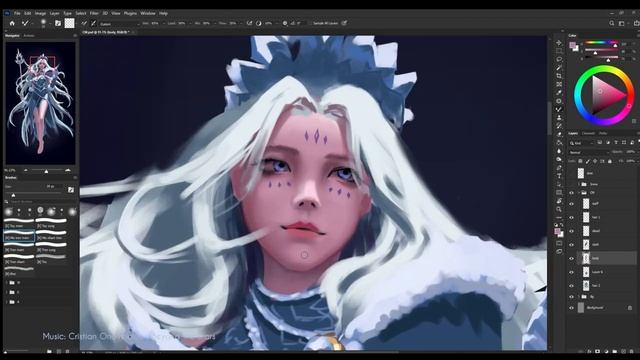640x360 pixels.
Task: Hide the folder group directly above Background
Action: (x=571, y=297)
